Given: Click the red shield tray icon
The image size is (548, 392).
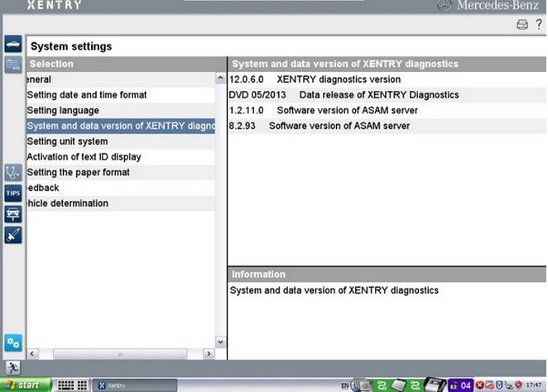Looking at the screenshot, I should click(518, 385).
